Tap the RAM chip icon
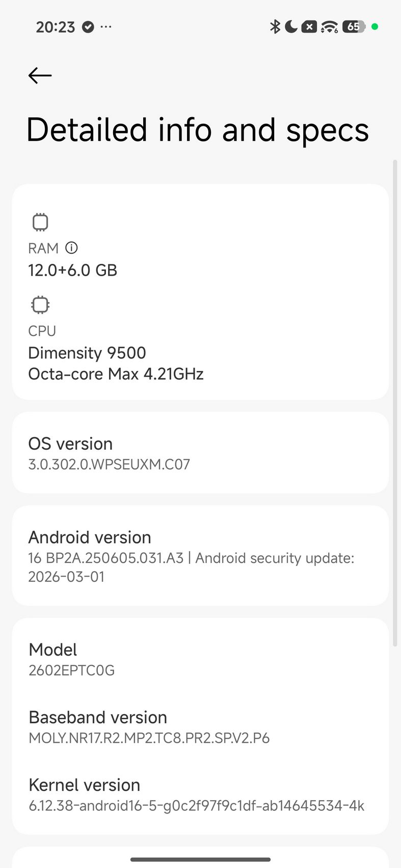This screenshot has height=868, width=401. [x=40, y=222]
